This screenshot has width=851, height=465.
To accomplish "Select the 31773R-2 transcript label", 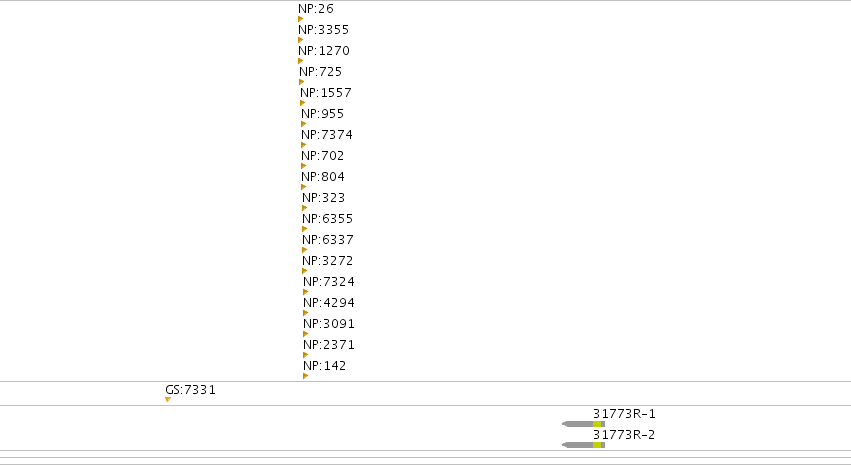I will point(624,435).
